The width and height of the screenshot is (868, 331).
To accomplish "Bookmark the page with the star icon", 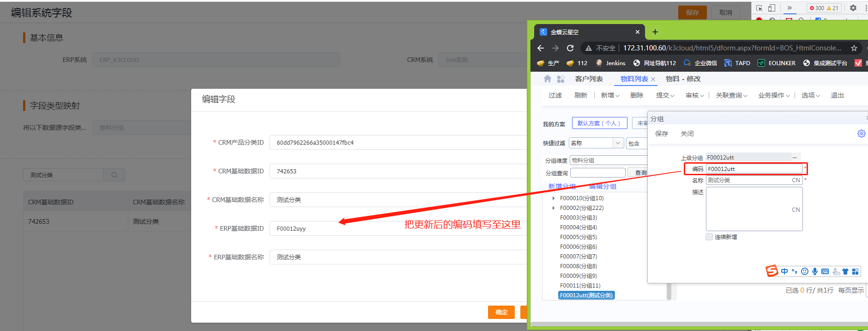I will [854, 48].
